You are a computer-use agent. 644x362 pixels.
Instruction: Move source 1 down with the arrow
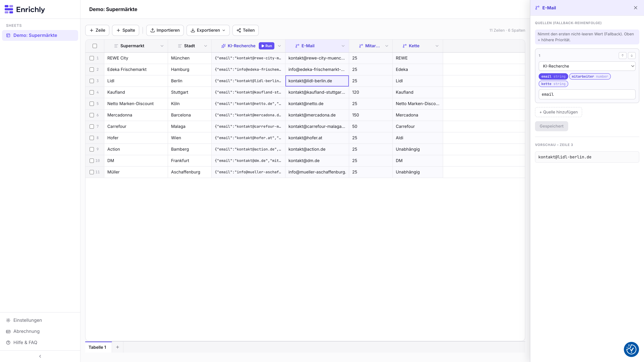(x=632, y=55)
